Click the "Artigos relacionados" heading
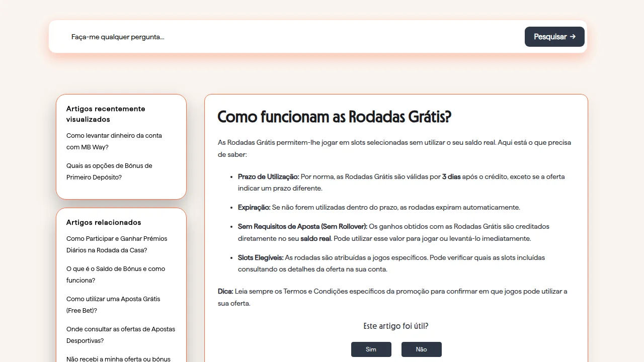 pyautogui.click(x=104, y=222)
